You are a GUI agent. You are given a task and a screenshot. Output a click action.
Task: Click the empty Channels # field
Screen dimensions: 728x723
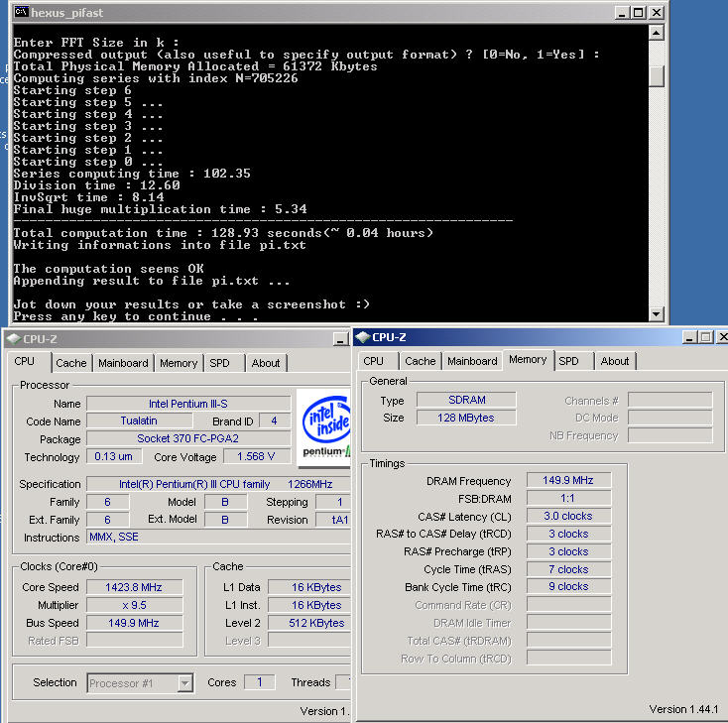669,400
